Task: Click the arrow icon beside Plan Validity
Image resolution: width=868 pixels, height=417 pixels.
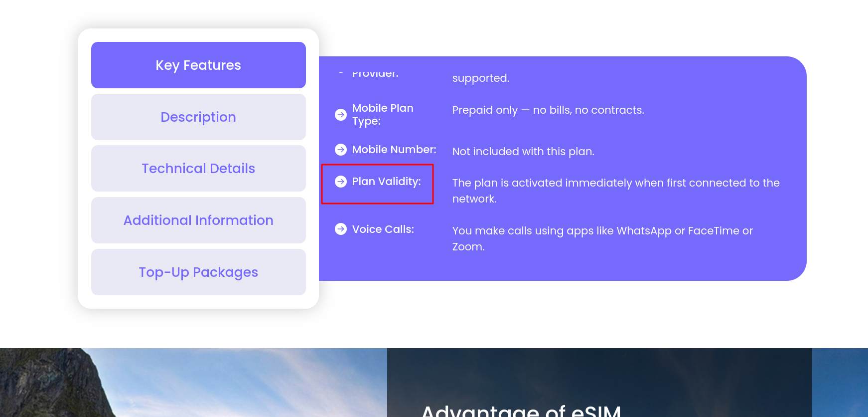Action: click(x=341, y=182)
